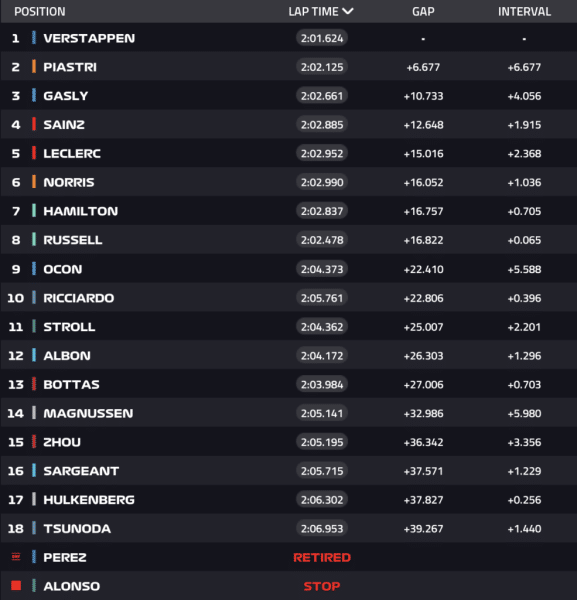This screenshot has width=577, height=600.
Task: Click Piastri's orange team color bar
Action: coord(34,67)
